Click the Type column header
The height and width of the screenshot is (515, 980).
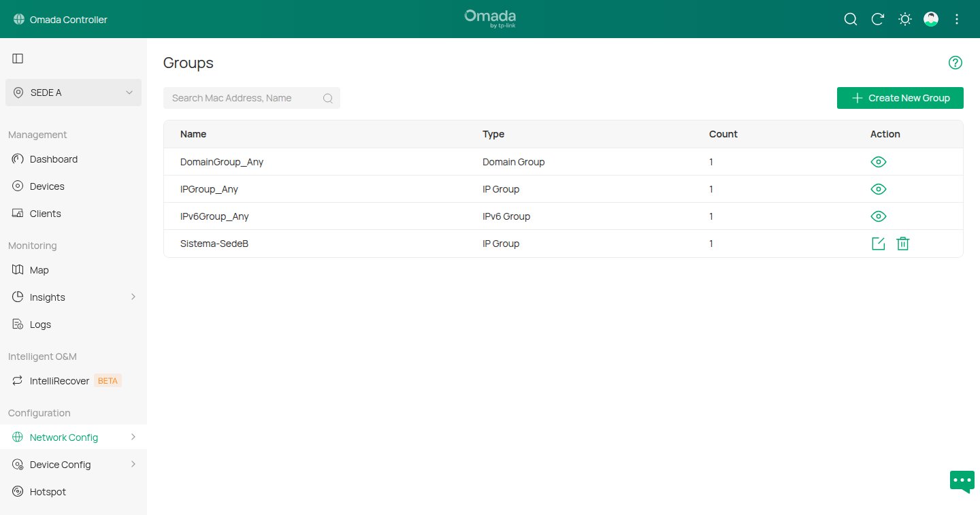493,134
